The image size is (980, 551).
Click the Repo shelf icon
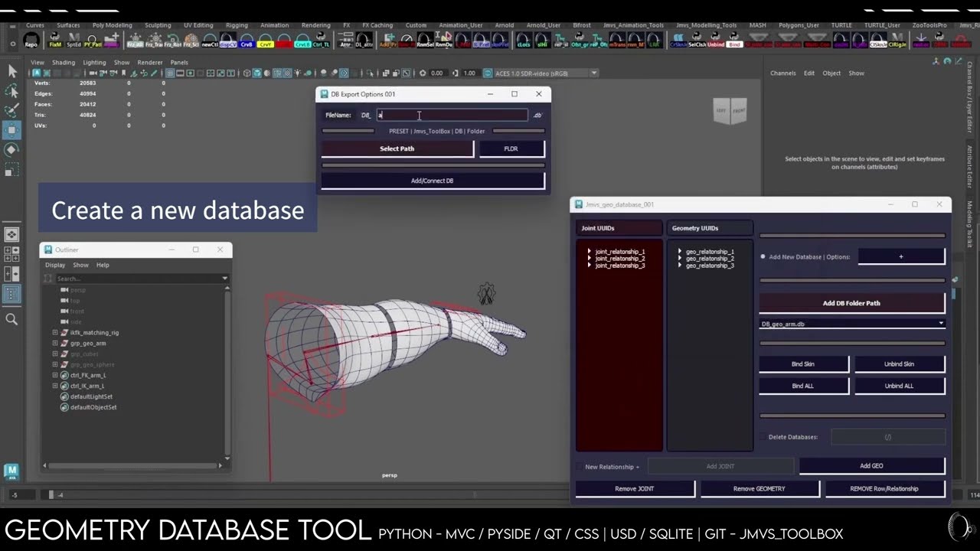[31, 39]
